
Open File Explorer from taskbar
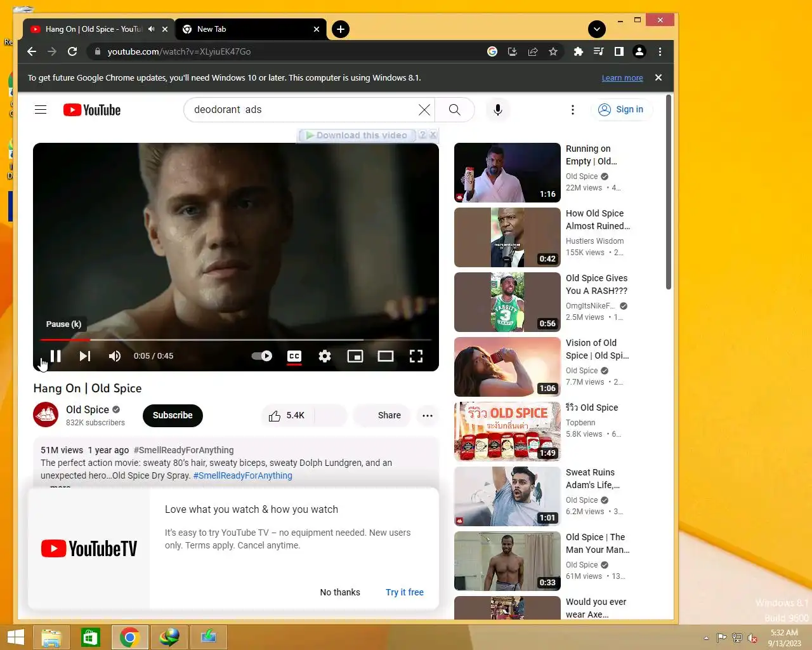51,637
